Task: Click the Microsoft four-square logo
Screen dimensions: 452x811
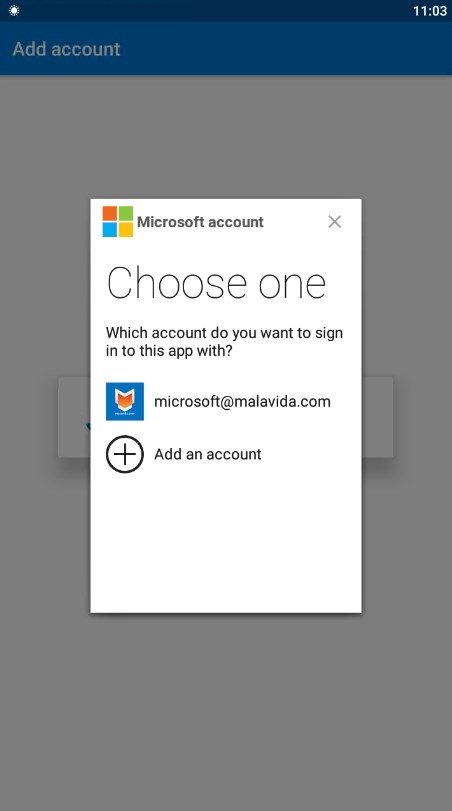Action: pyautogui.click(x=117, y=221)
